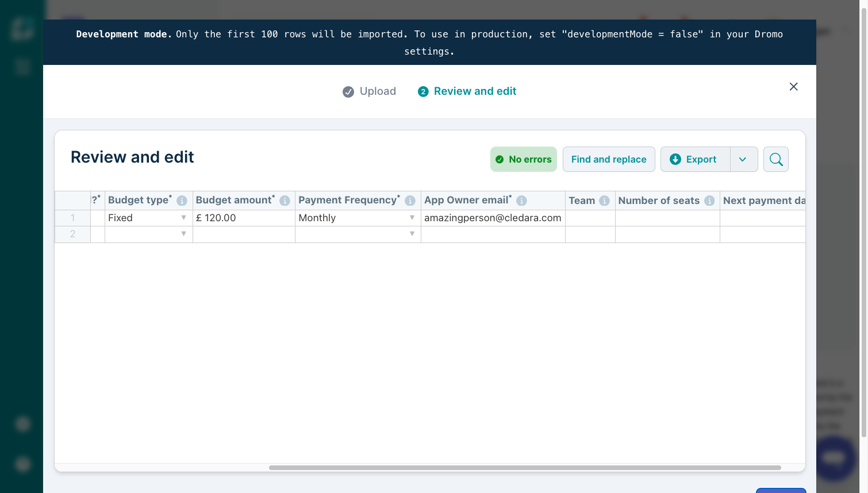Click the Team cell in row 1
The height and width of the screenshot is (493, 868).
[x=590, y=218]
